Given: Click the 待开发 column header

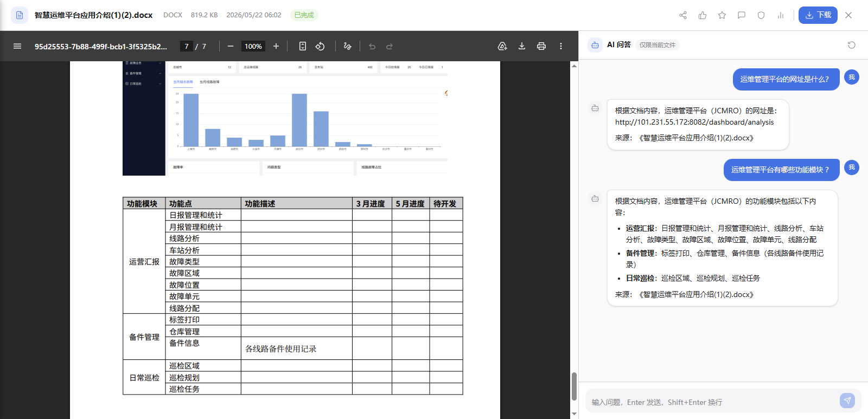Looking at the screenshot, I should pyautogui.click(x=446, y=204).
